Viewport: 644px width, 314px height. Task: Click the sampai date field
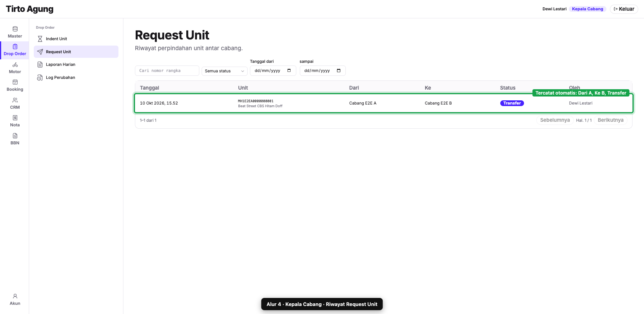322,71
